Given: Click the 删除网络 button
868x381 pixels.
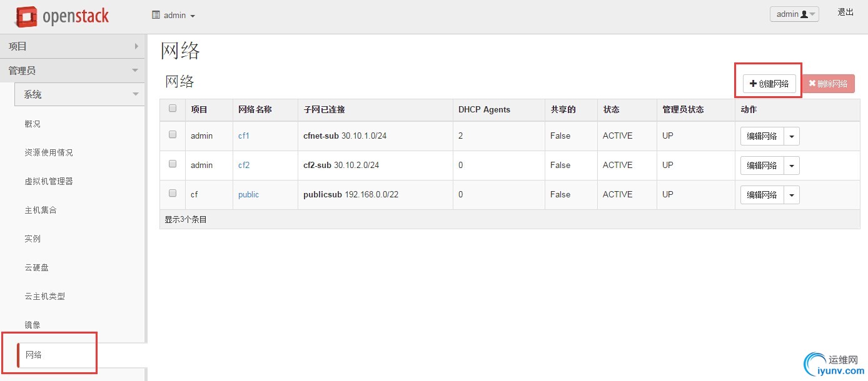Looking at the screenshot, I should pyautogui.click(x=828, y=84).
